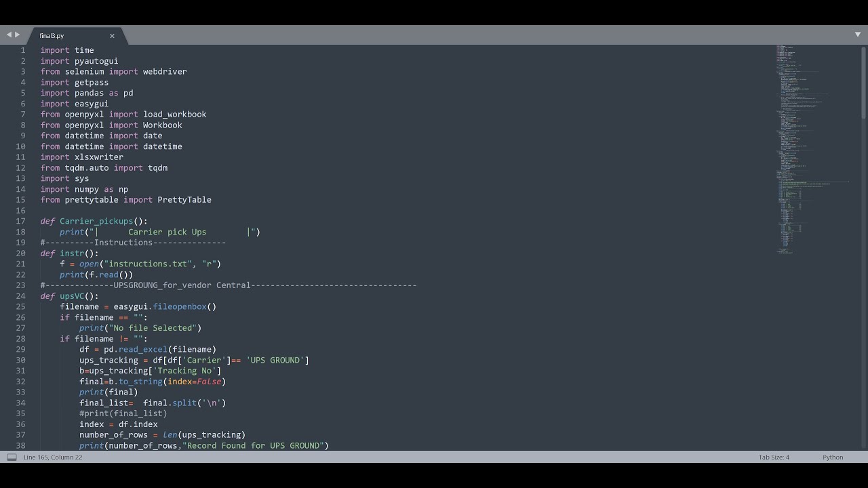Viewport: 868px width, 488px height.
Task: Click 'from datetime import date' line
Action: 101,136
